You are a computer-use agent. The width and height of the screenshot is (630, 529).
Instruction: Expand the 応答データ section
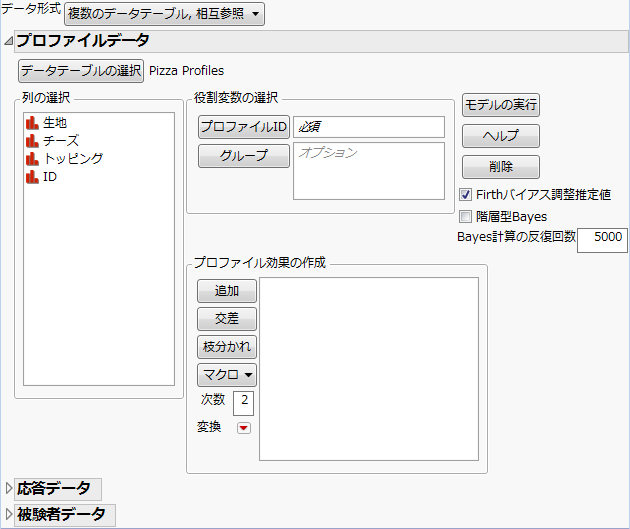point(9,488)
